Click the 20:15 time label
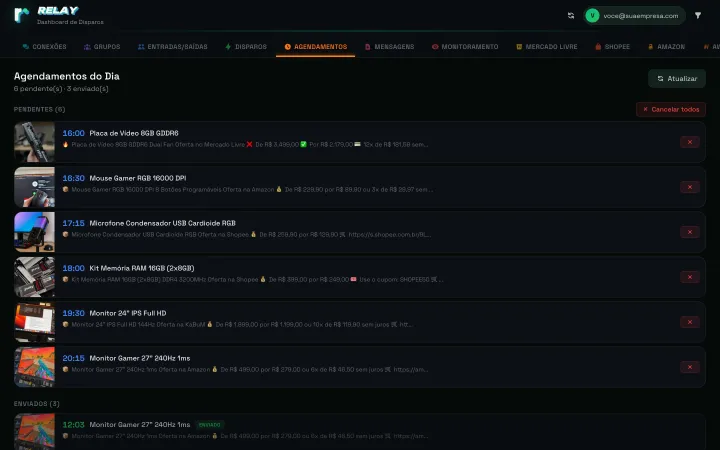This screenshot has height=450, width=720. pos(73,358)
